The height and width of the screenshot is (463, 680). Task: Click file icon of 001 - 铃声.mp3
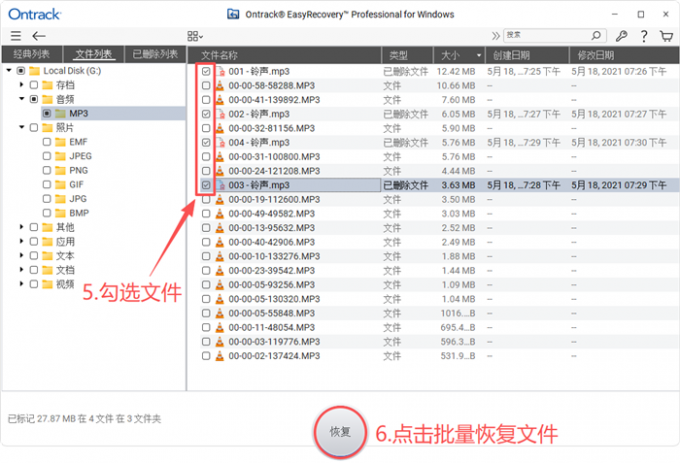tap(220, 72)
